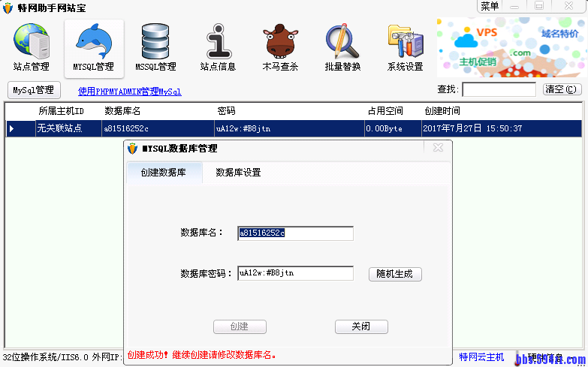The image size is (588, 367).
Task: Click the MySql管理 button
Action: 34,90
